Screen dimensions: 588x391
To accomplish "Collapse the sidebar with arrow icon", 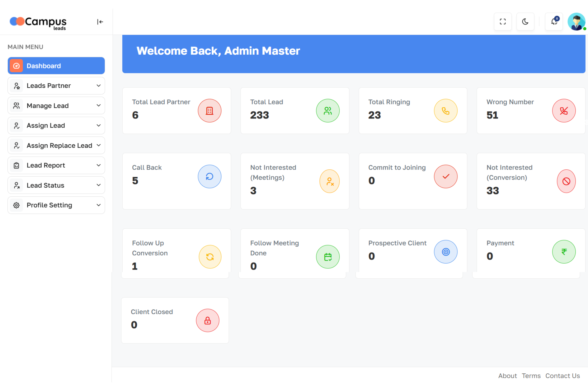I will [100, 22].
